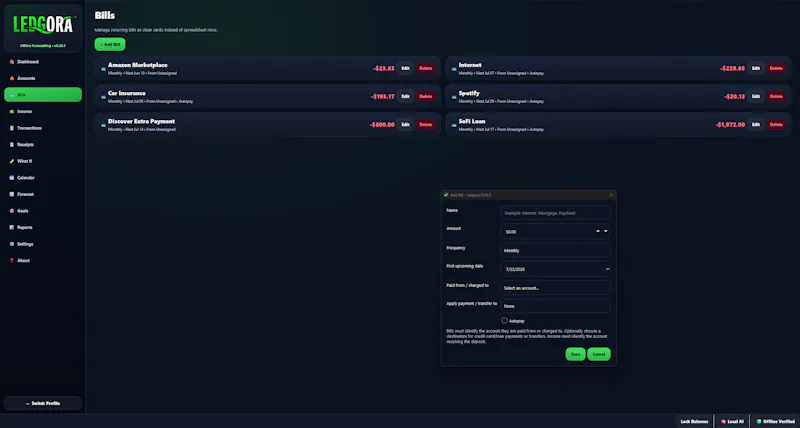Click the -$228.65 Internet amount

(733, 68)
